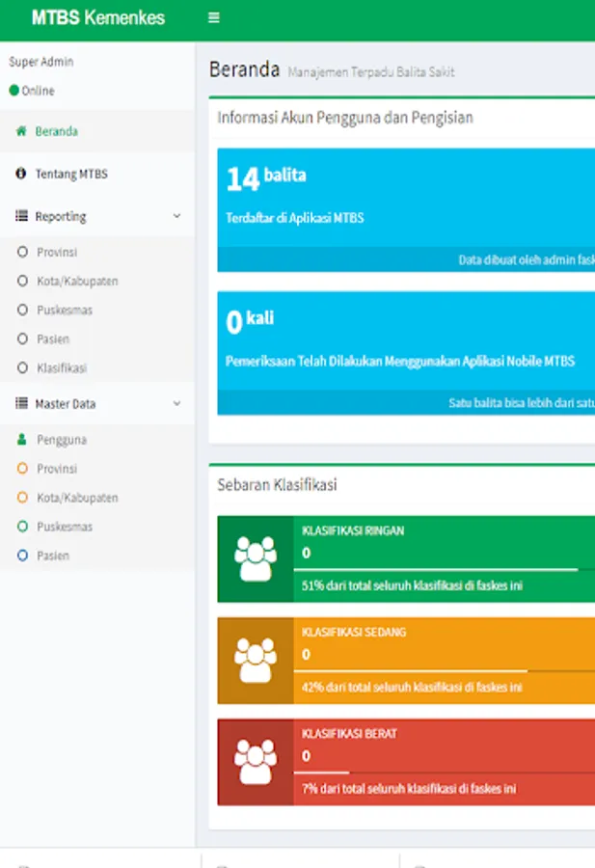Click the Super Admin user name
This screenshot has width=595, height=868.
pos(41,62)
